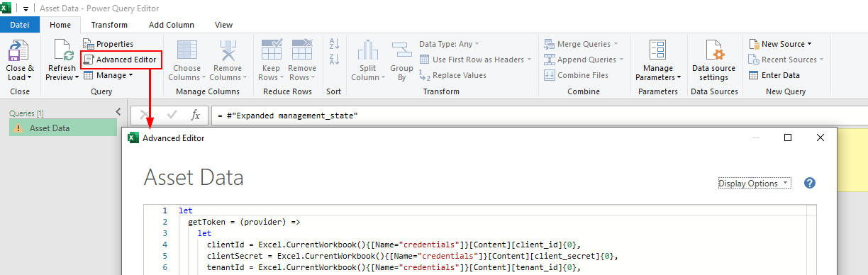Click Replace Values command
This screenshot has height=275, width=868.
coord(452,75)
